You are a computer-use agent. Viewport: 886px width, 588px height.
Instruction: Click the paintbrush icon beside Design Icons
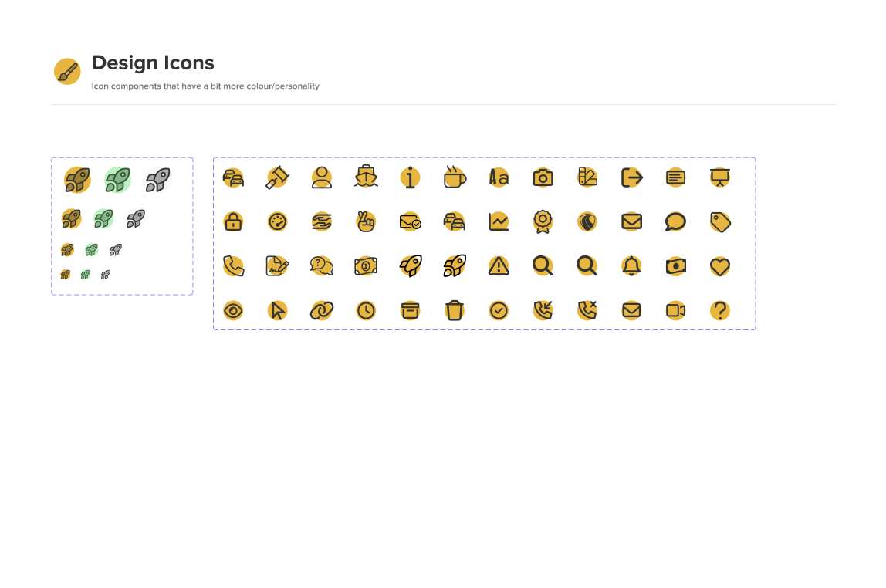67,72
